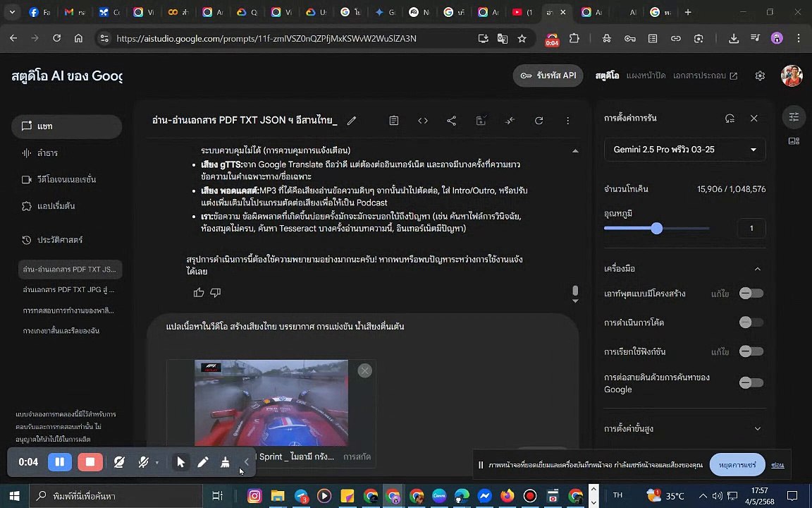Show hidden system tray icons
The width and height of the screenshot is (812, 508).
coord(703,496)
